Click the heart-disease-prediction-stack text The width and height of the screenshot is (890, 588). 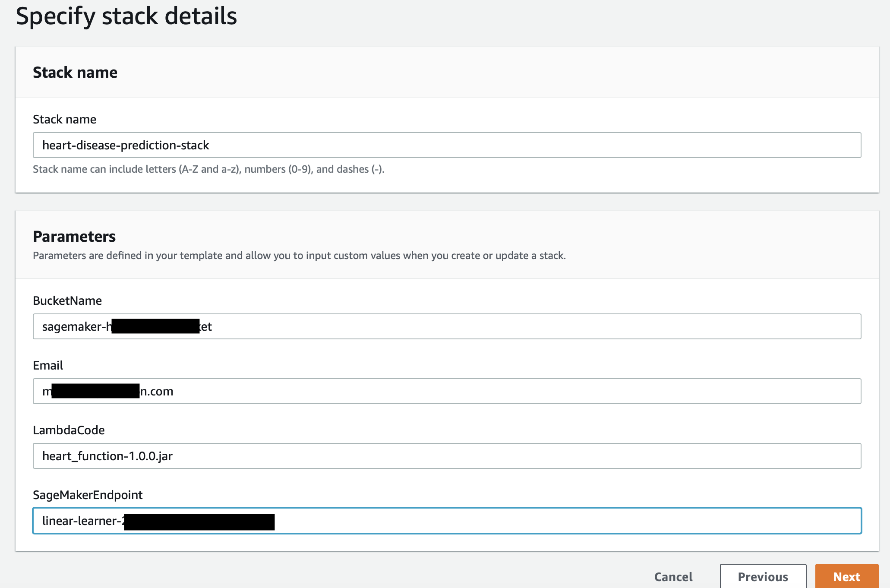126,145
